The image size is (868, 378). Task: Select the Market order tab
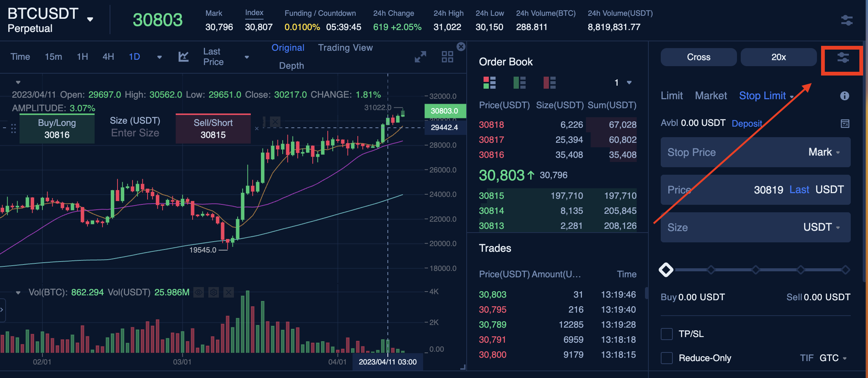[711, 96]
